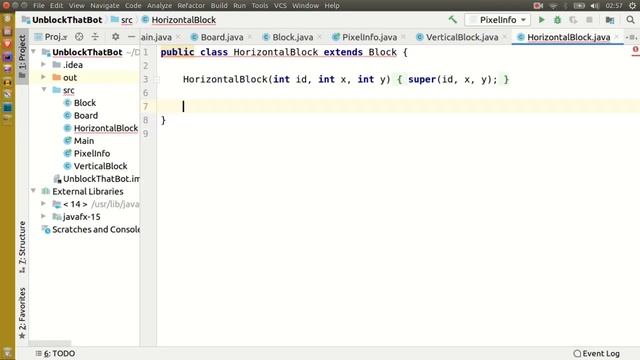Viewport: 640px width, 360px height.
Task: Open the Project view selector dropdown
Action: 51,37
